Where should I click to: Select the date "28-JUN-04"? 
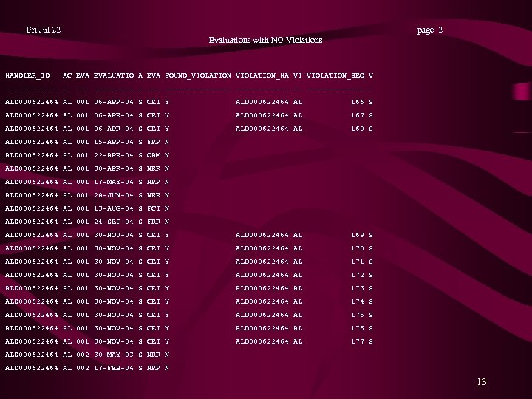[x=114, y=195]
